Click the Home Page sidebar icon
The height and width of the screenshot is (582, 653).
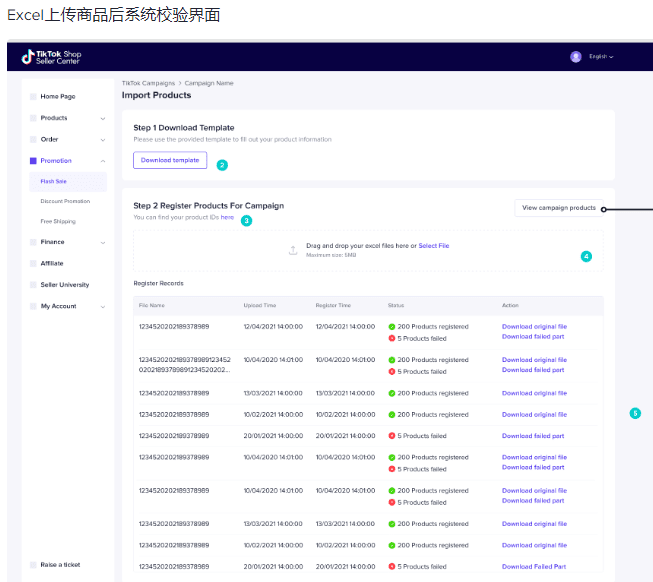coord(33,97)
